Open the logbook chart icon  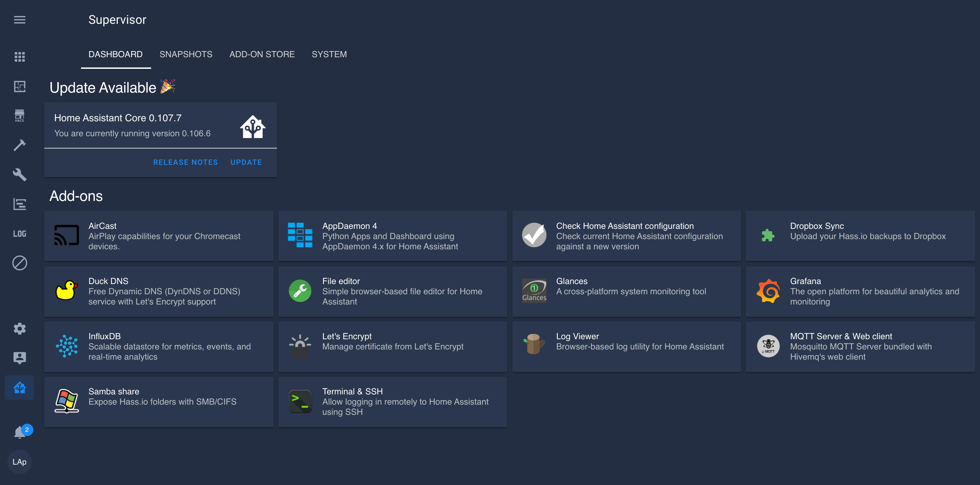(19, 204)
